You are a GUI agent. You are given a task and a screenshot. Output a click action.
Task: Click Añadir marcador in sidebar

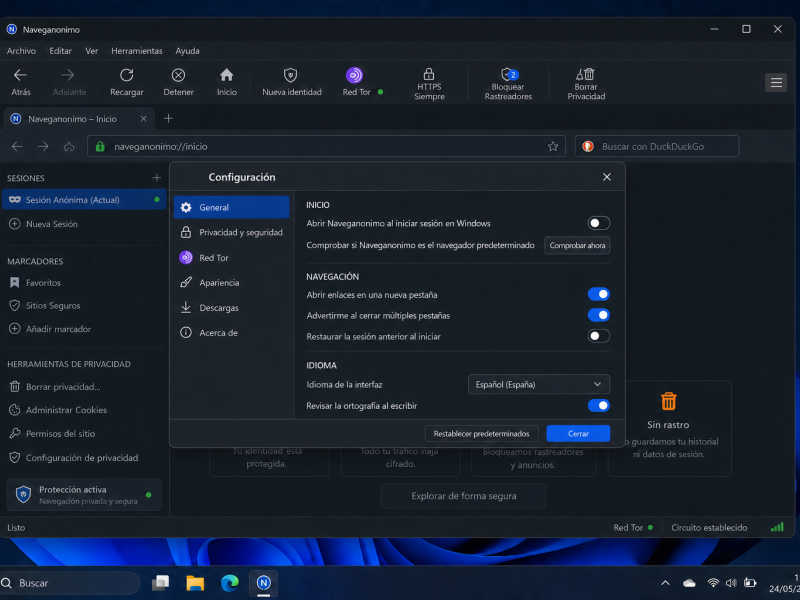pos(84,329)
